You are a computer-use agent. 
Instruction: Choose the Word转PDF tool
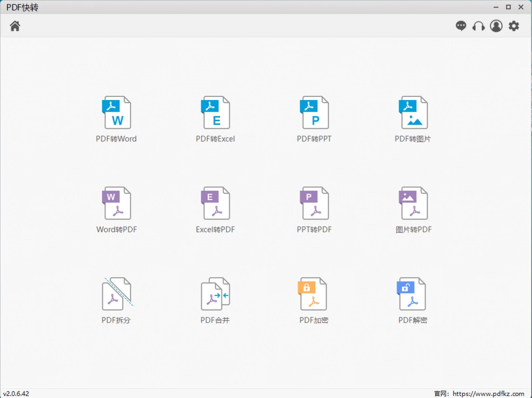(116, 204)
